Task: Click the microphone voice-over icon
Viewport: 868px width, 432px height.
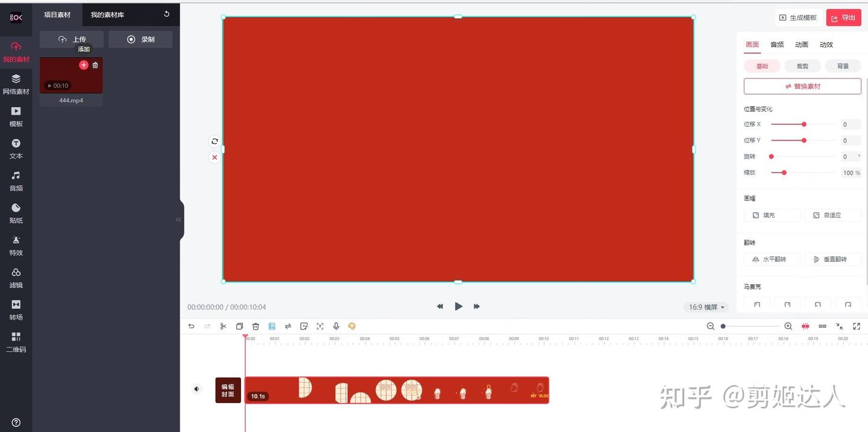Action: [x=336, y=326]
